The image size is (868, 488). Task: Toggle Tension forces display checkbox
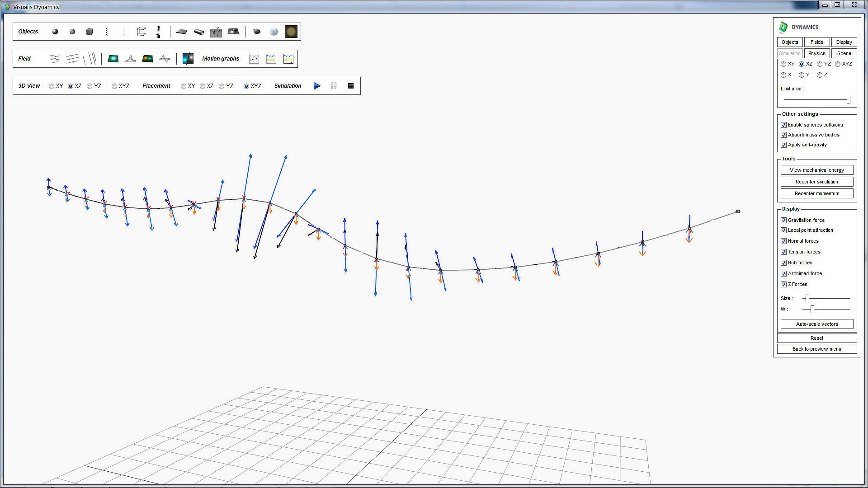(784, 252)
